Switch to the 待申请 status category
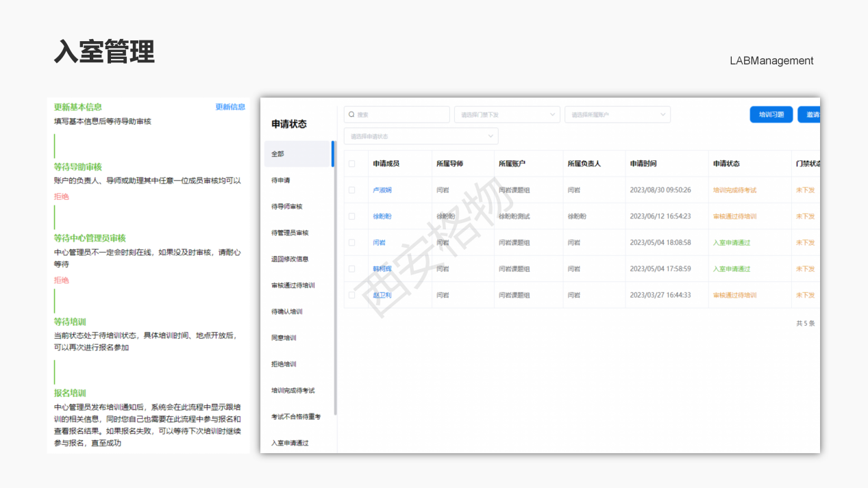The image size is (868, 488). click(281, 180)
